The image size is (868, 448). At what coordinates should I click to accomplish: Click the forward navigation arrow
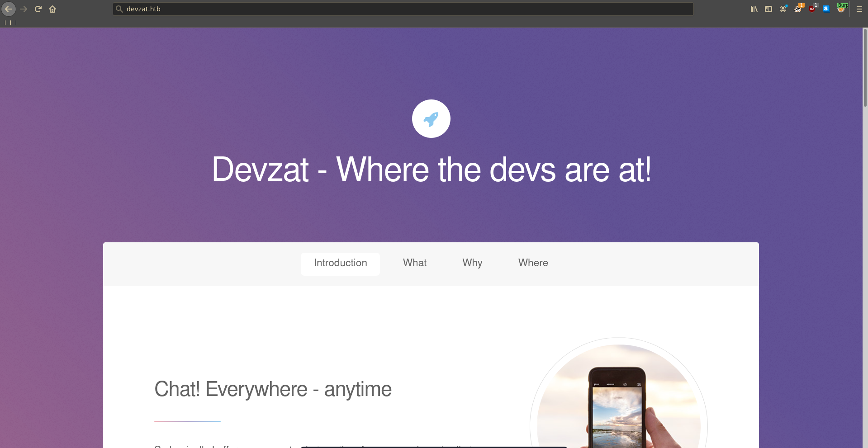[x=24, y=9]
